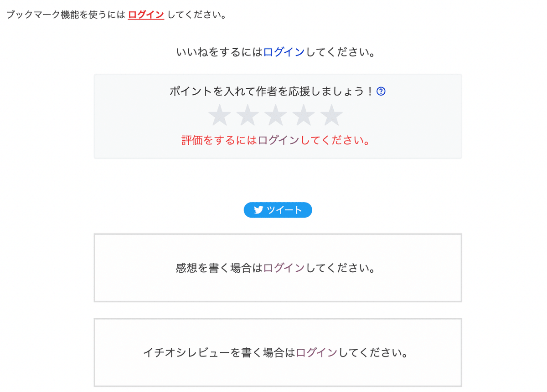Open the help question mark icon
Viewport: 547px width, 392px height.
point(382,92)
